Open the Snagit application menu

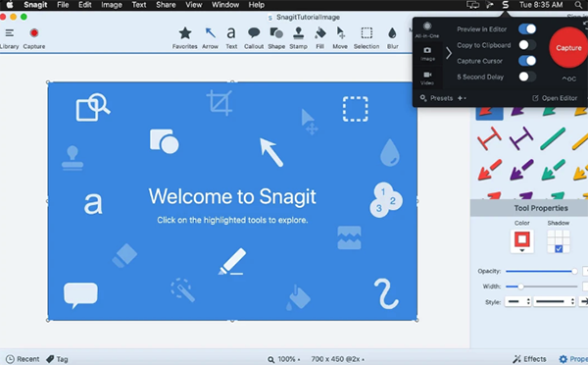point(35,5)
